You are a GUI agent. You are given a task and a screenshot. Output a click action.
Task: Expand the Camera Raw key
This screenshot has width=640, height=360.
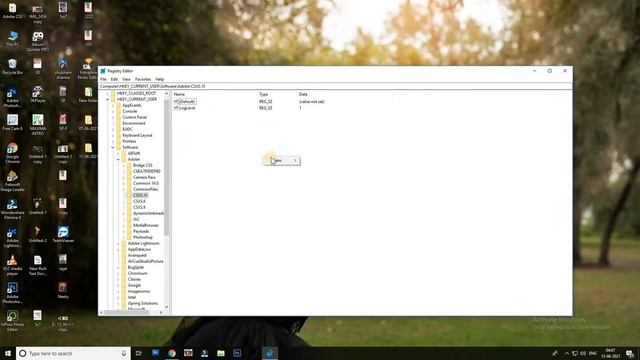[x=124, y=177]
